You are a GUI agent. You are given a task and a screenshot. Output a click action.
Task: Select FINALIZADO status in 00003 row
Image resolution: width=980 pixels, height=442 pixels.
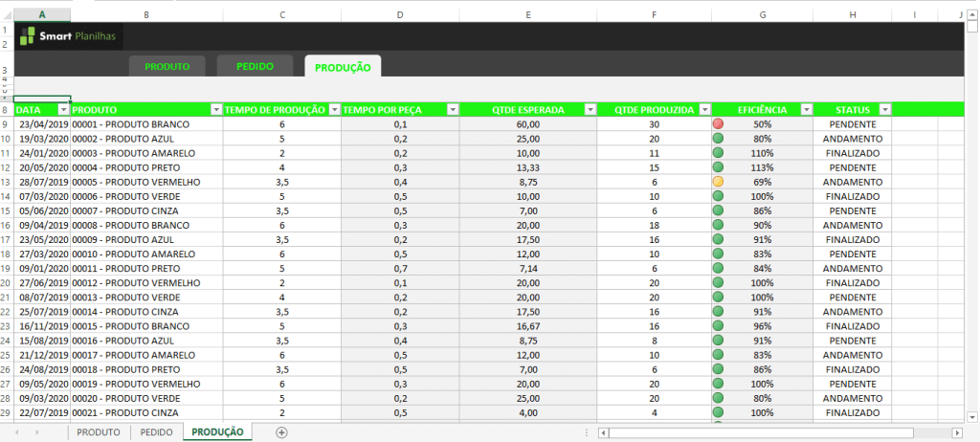[x=853, y=153]
